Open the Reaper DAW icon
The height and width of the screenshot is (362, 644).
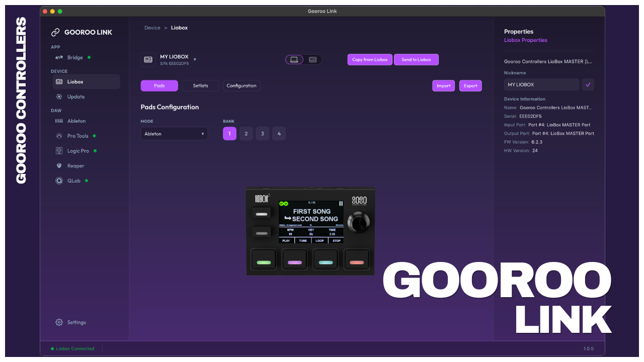pyautogui.click(x=59, y=166)
